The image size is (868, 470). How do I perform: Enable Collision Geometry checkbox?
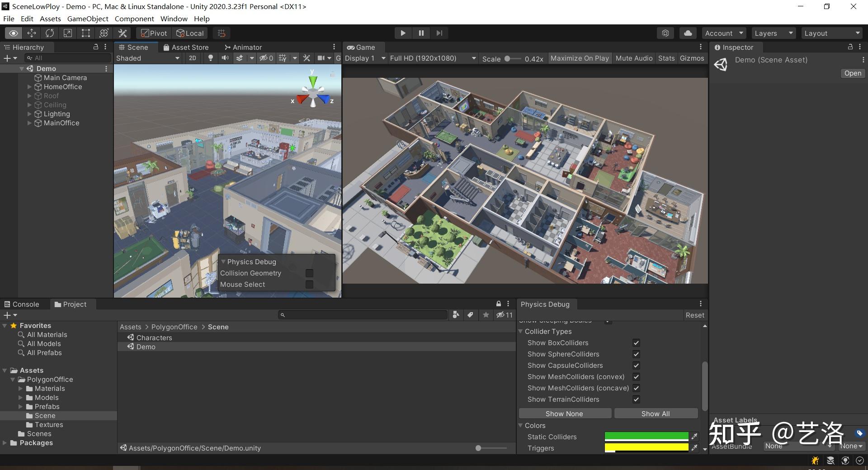pyautogui.click(x=309, y=273)
